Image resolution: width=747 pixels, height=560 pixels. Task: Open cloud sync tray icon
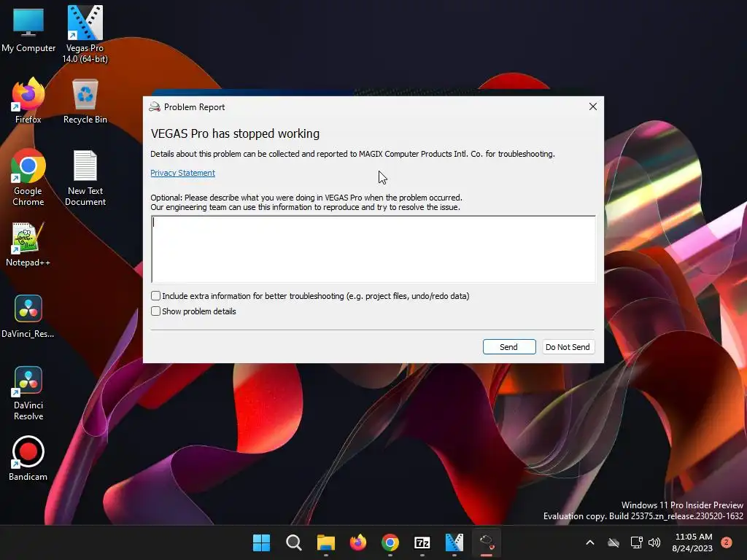pyautogui.click(x=614, y=542)
